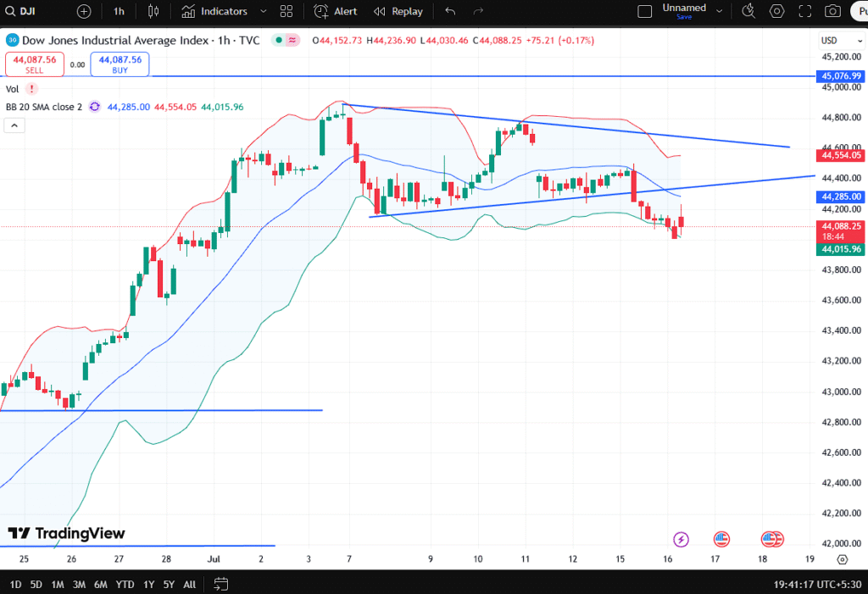
Task: Create a new price Alert
Action: 336,11
